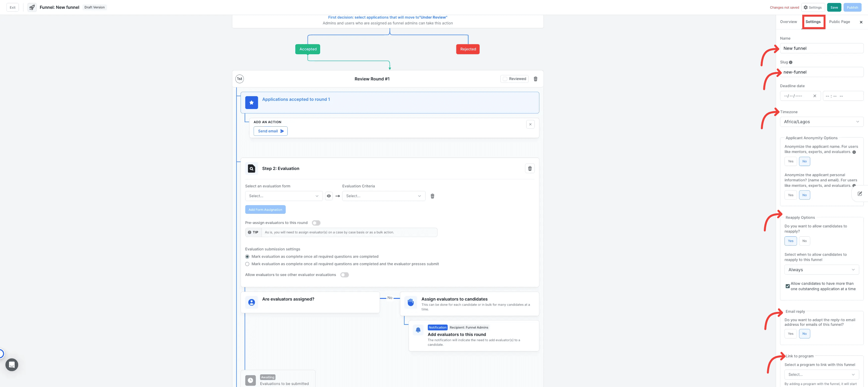This screenshot has height=387, width=868.
Task: Click trash icon on Step 2: Evaluation
Action: [x=530, y=168]
